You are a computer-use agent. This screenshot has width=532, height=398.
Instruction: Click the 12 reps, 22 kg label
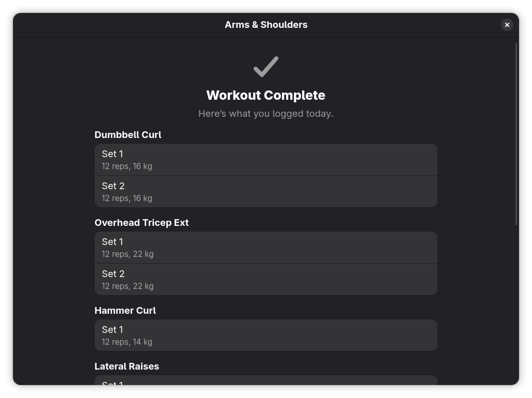point(128,254)
